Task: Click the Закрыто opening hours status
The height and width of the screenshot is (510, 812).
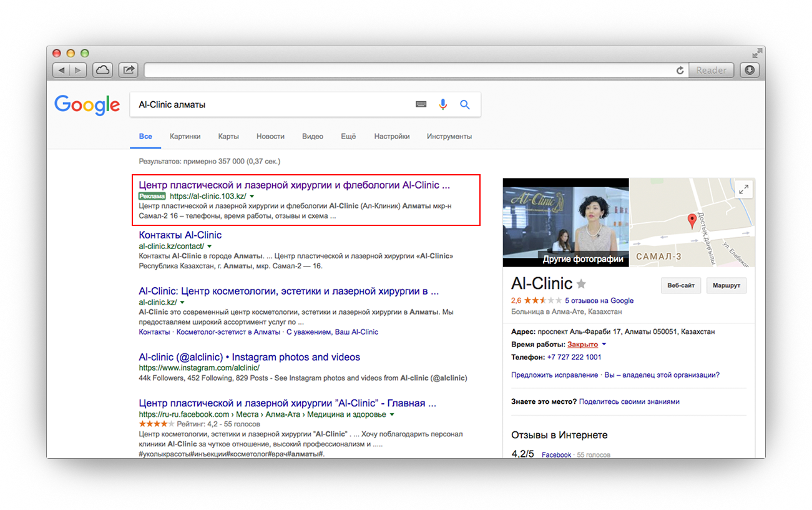Action: [x=583, y=345]
